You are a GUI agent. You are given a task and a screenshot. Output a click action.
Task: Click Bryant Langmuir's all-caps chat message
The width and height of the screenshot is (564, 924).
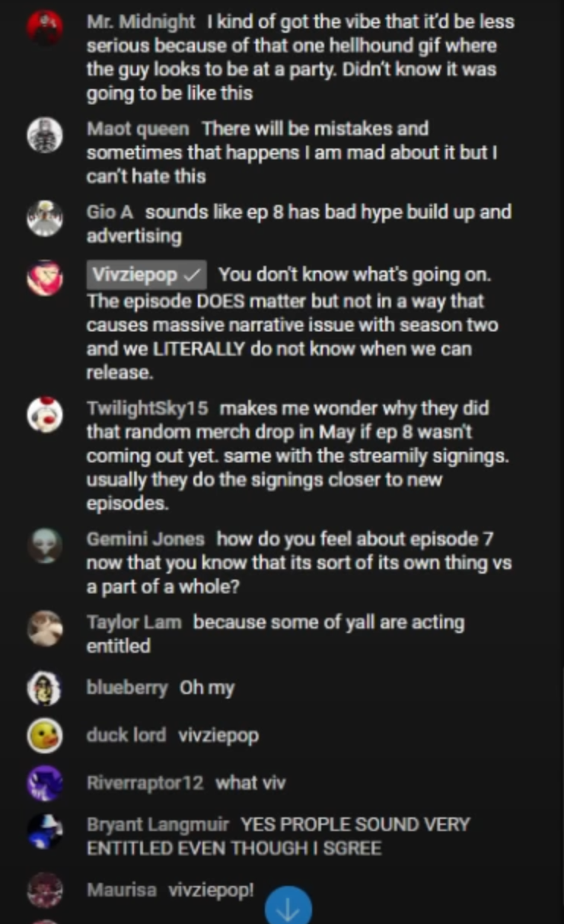click(x=278, y=836)
